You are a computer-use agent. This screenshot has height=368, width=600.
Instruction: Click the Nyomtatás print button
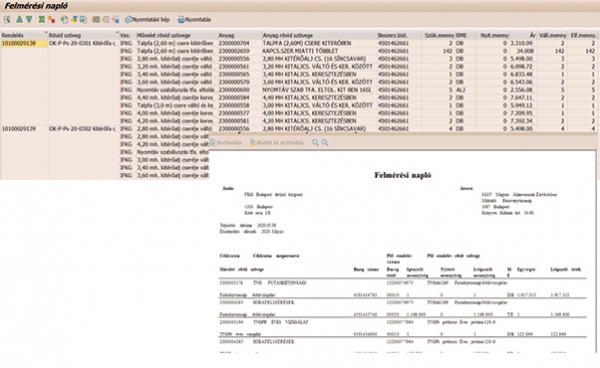pos(194,20)
